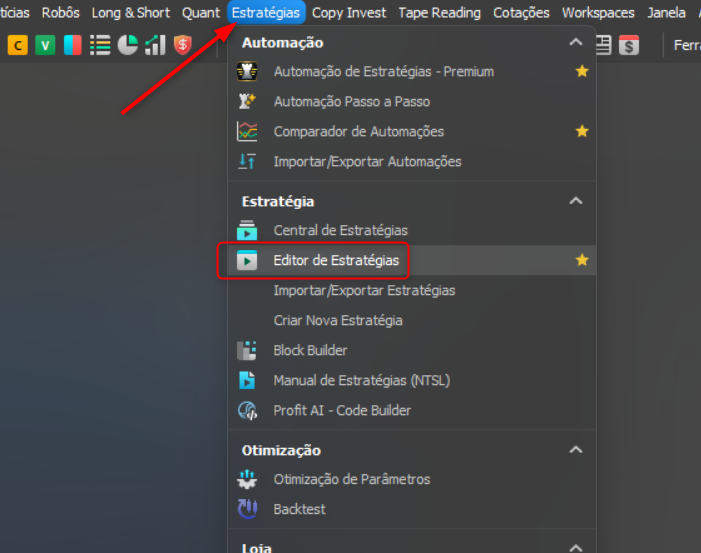The image size is (701, 553).
Task: Collapse the Estratégia section
Action: [576, 201]
